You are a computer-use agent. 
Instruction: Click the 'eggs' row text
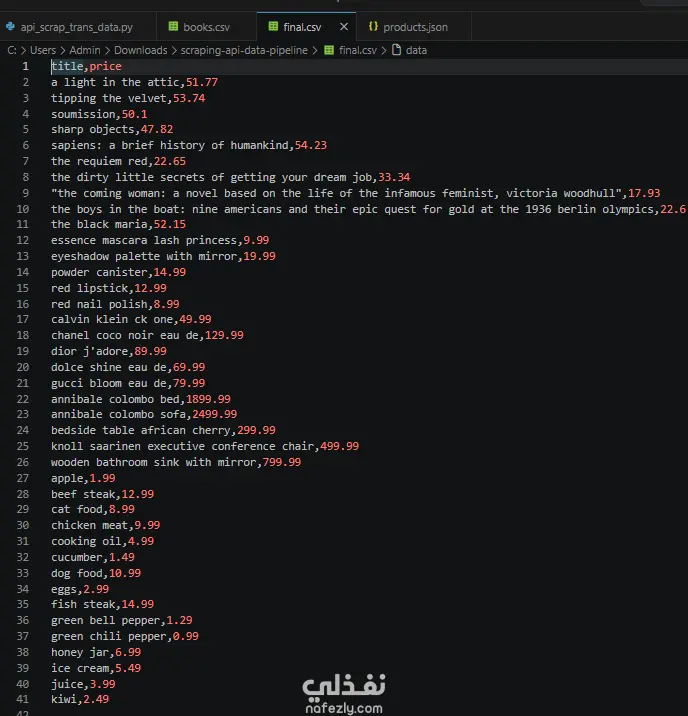[x=64, y=589]
